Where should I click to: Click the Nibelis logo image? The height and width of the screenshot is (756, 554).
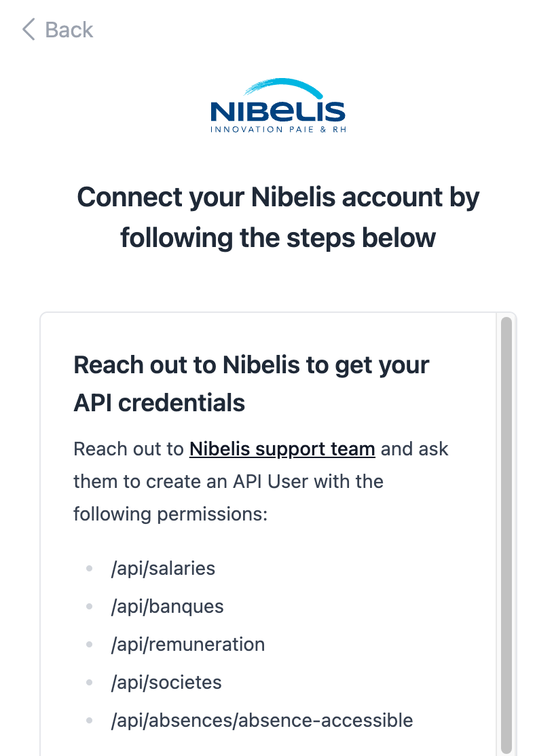(278, 104)
